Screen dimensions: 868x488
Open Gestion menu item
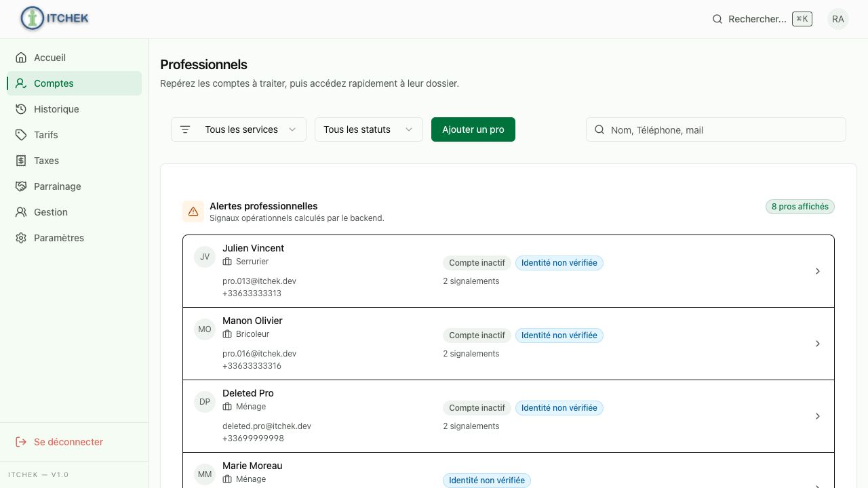coord(75,212)
